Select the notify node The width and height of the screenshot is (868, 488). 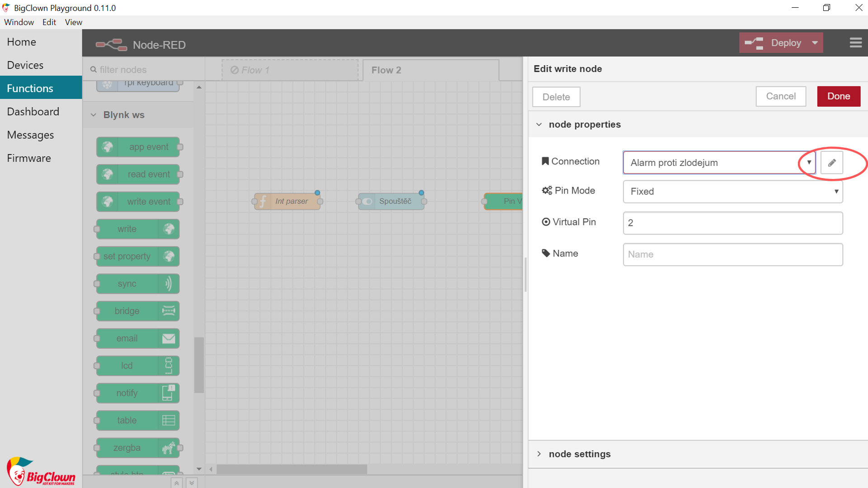(137, 393)
